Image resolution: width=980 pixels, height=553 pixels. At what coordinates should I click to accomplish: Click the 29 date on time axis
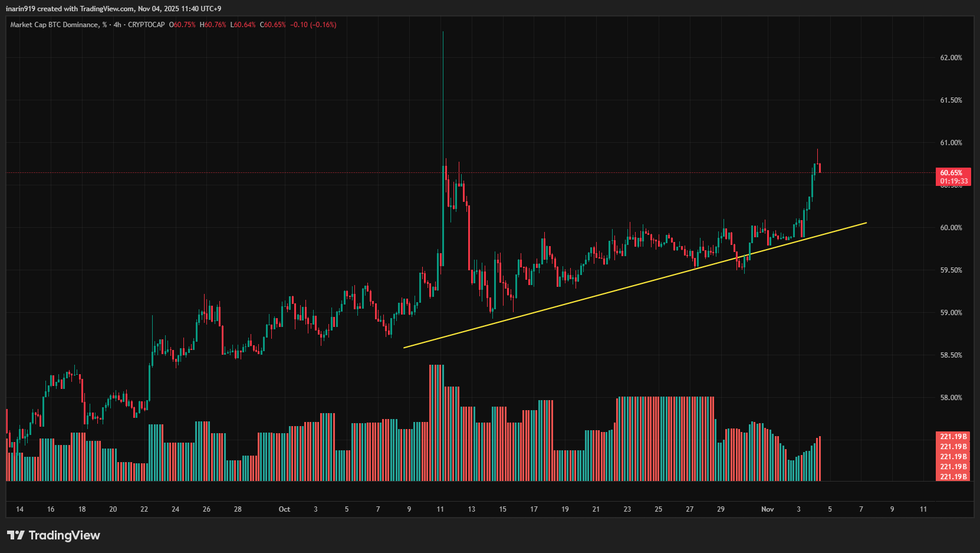(721, 509)
